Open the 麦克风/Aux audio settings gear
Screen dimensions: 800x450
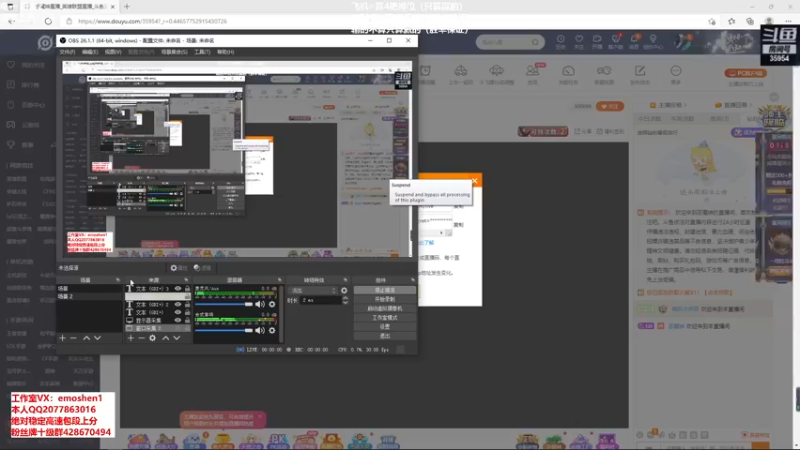(272, 304)
